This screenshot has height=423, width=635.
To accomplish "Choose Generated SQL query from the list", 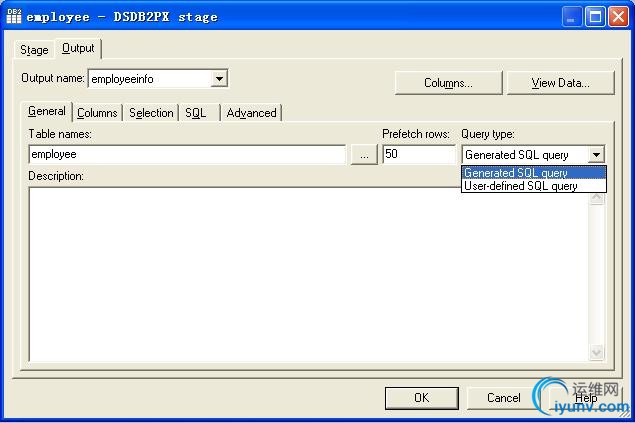I will [534, 173].
